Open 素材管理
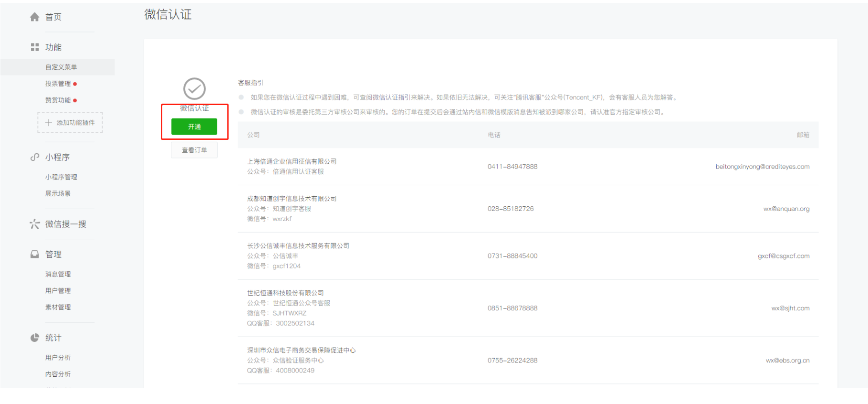 [58, 307]
